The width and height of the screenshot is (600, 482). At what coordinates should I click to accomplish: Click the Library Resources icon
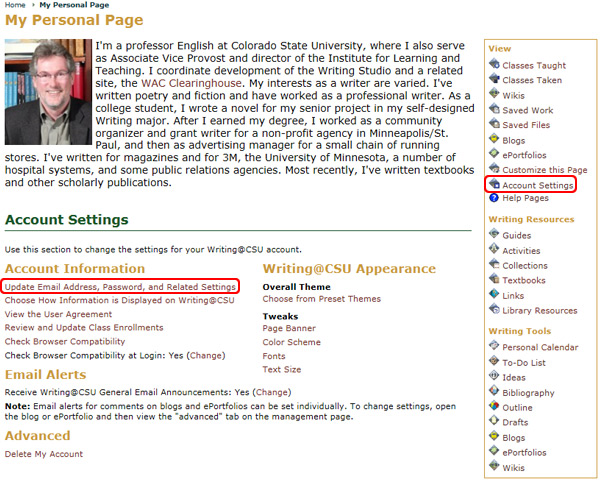tap(494, 310)
